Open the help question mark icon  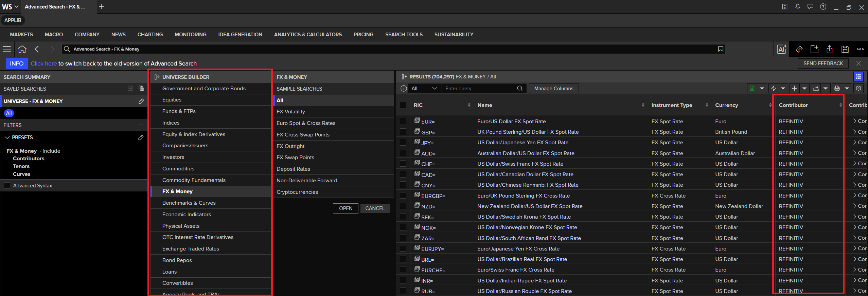(x=823, y=7)
